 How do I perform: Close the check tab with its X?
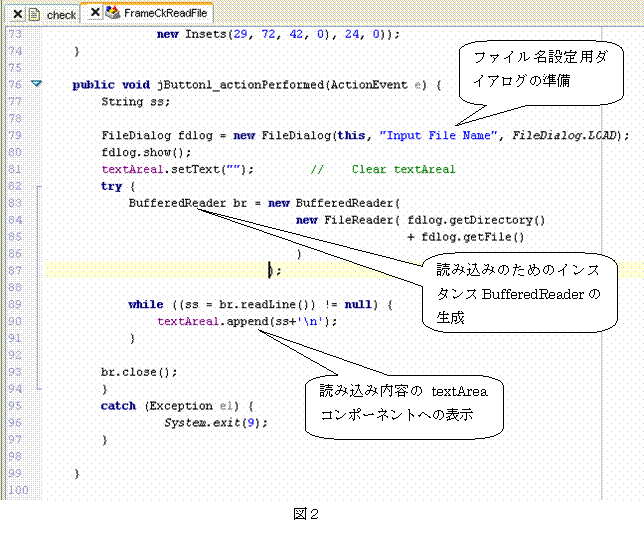tap(18, 14)
